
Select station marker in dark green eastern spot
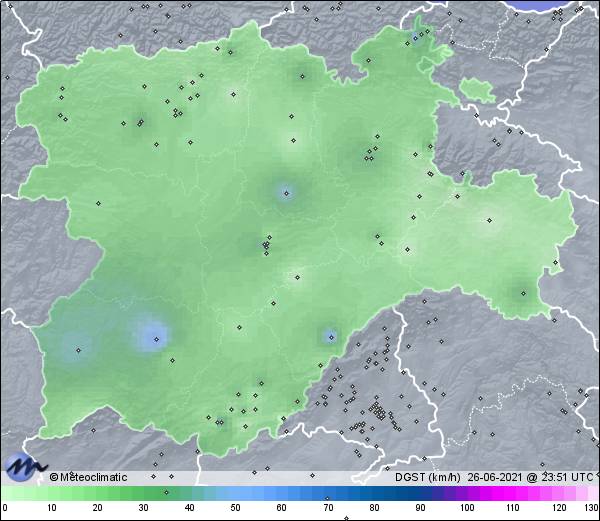[x=523, y=294]
